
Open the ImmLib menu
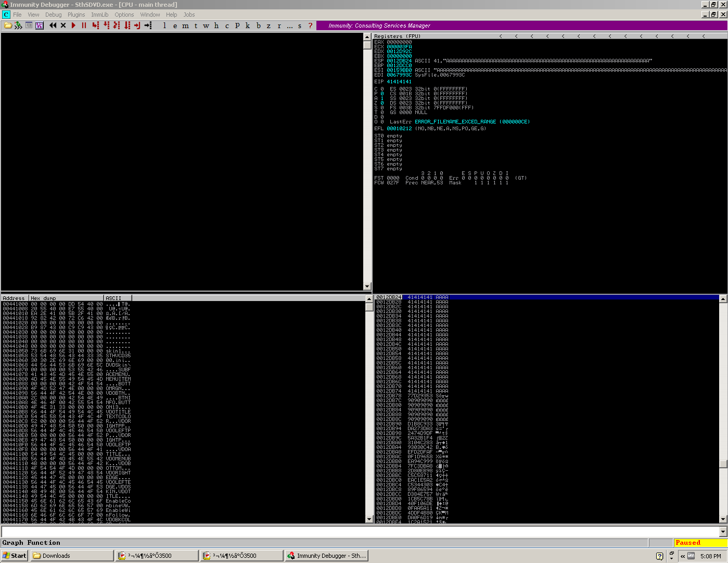tap(99, 15)
